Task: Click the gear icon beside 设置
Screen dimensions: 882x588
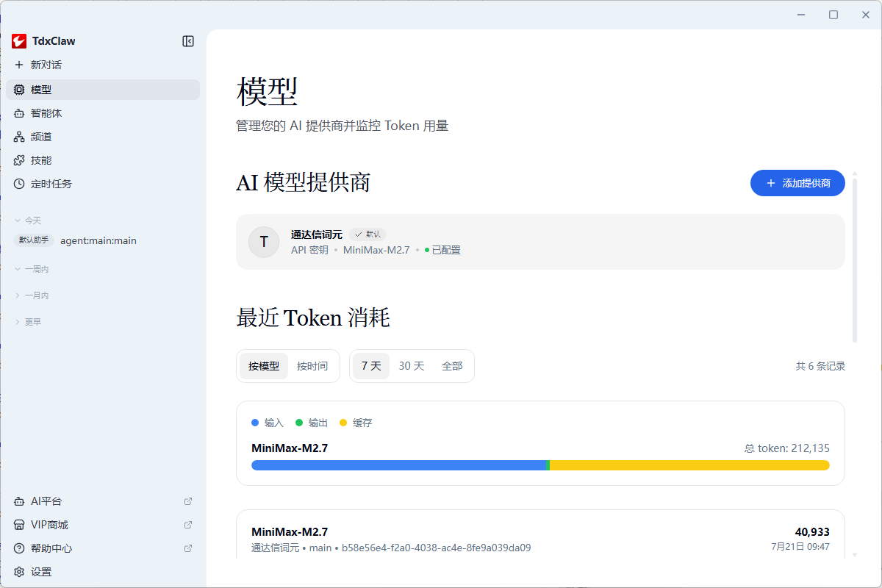Action: (19, 572)
